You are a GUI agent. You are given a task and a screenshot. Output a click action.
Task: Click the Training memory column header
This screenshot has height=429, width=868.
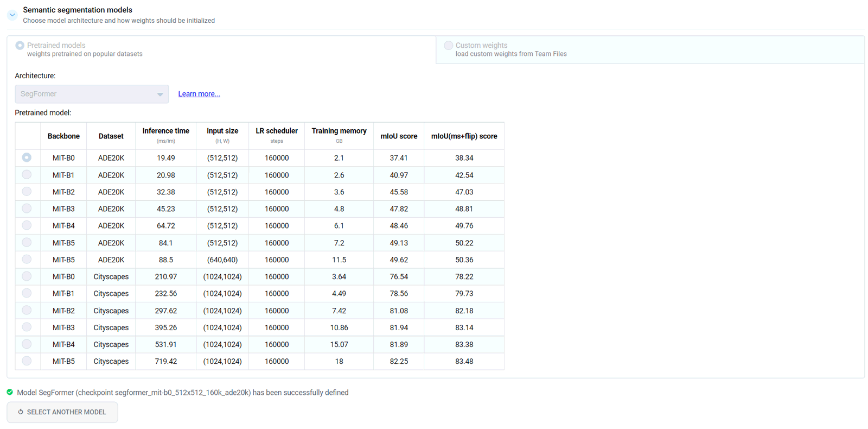[339, 136]
